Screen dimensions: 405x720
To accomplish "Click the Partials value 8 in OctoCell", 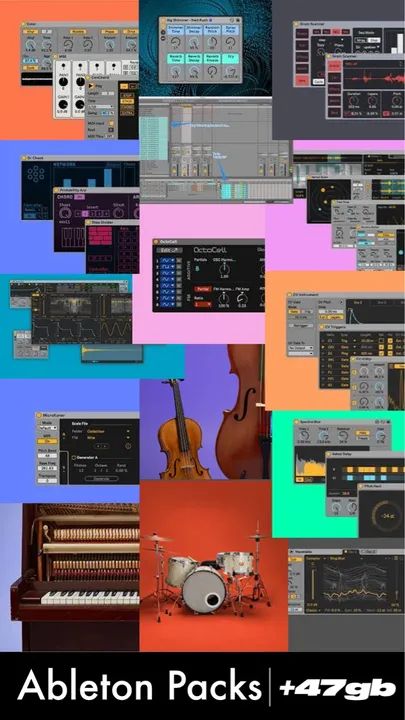I will click(x=197, y=270).
